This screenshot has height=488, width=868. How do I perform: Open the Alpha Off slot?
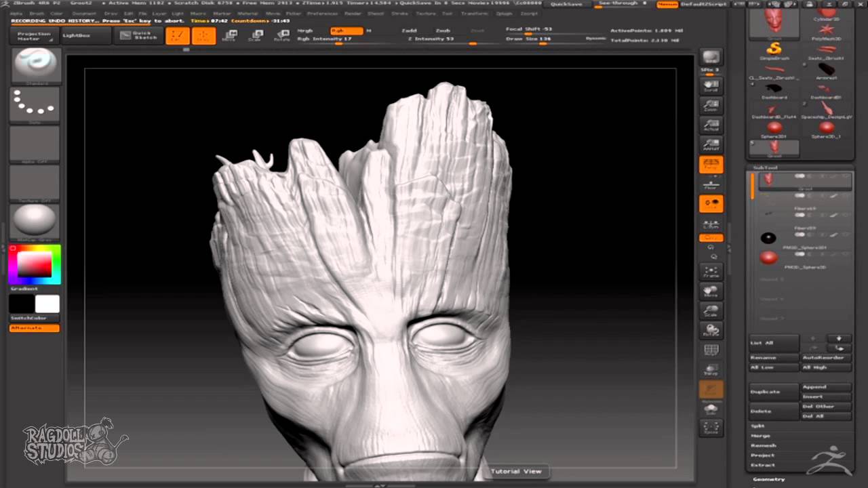(35, 144)
